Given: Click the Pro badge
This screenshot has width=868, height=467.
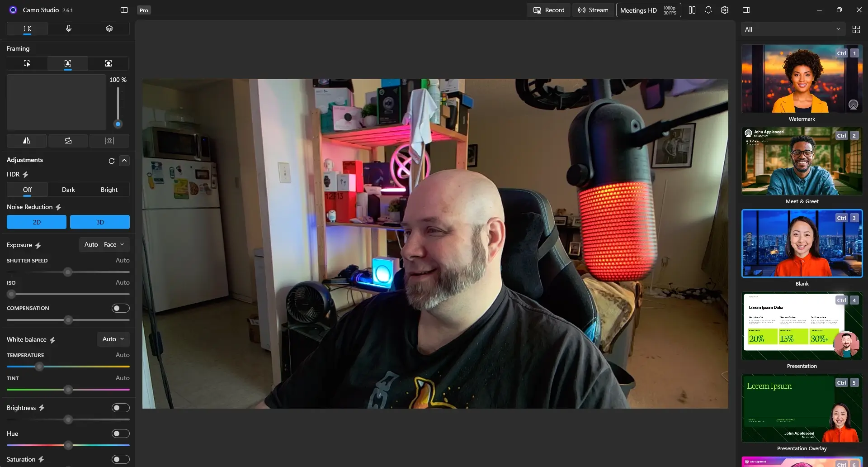Looking at the screenshot, I should click(144, 10).
